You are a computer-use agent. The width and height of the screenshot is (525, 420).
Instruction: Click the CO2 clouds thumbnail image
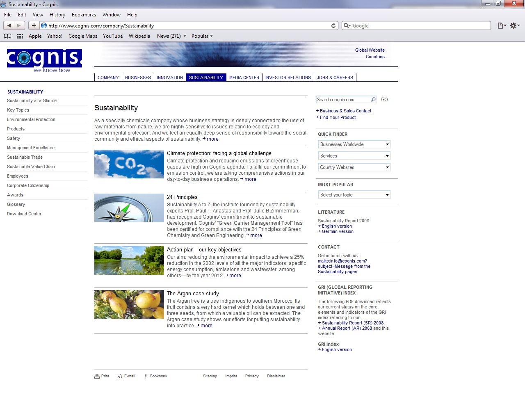point(129,164)
